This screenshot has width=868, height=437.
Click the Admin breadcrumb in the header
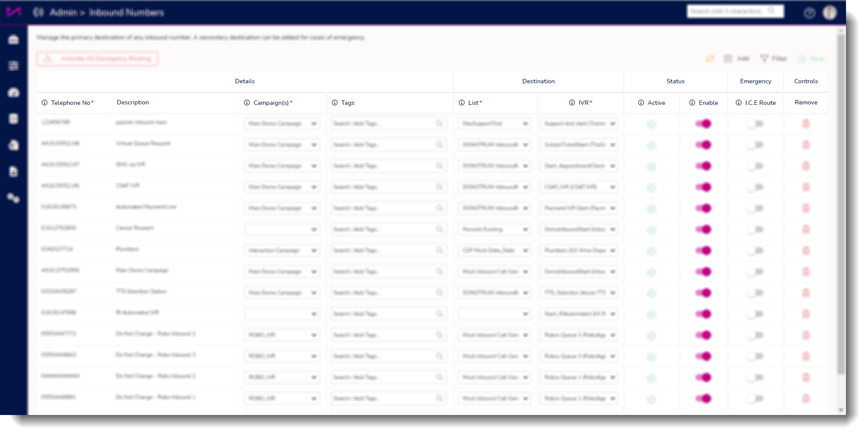pyautogui.click(x=63, y=12)
